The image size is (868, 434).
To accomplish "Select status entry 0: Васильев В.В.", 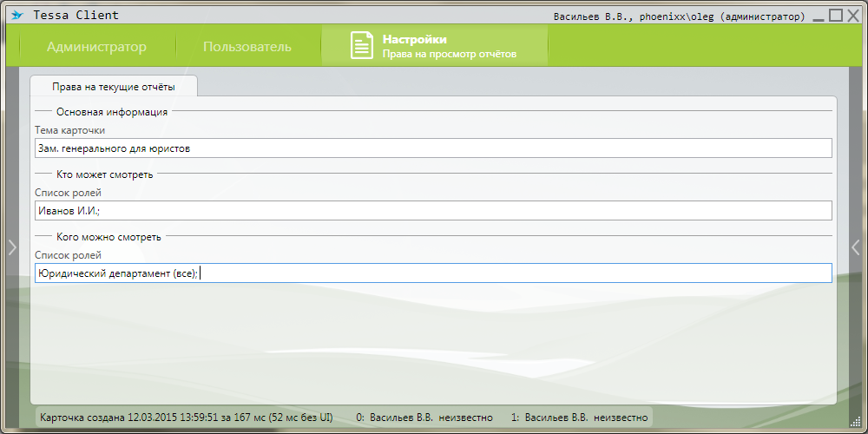I will pos(424,418).
